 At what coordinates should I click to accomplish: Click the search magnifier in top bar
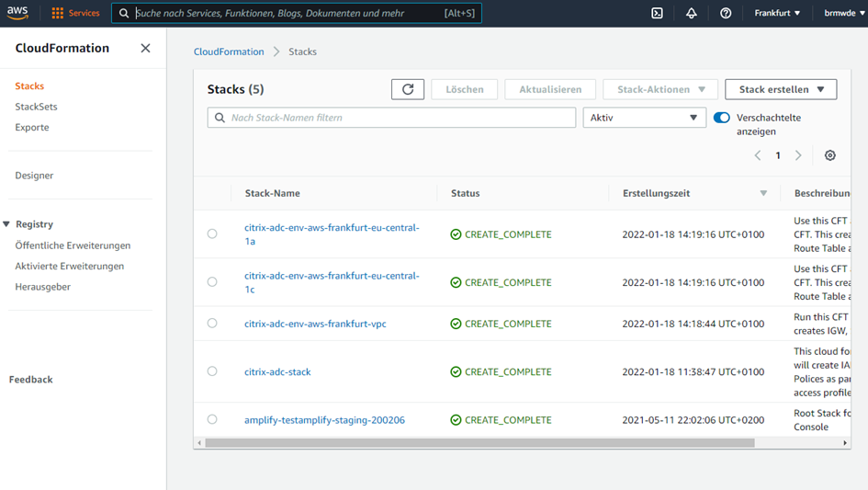124,13
